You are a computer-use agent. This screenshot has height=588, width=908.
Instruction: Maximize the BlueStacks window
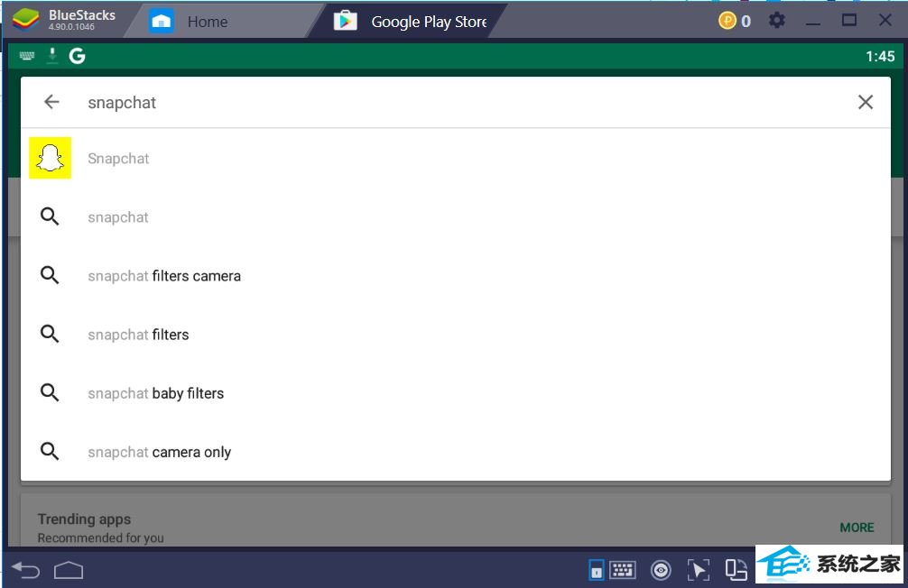(x=849, y=20)
